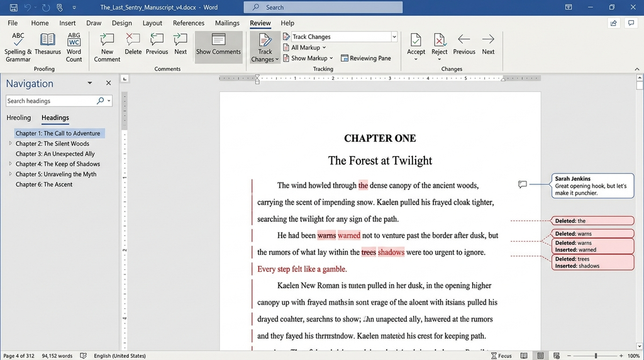Insert a New Comment
Screen dimensions: 644x360
coord(107,47)
